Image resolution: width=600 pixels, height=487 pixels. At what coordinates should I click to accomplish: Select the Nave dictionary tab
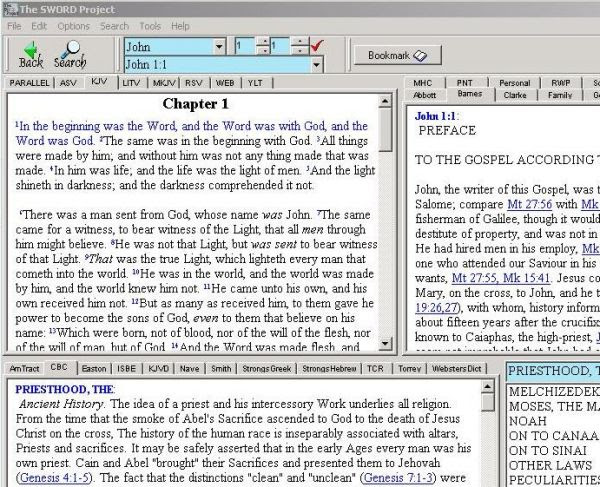189,369
